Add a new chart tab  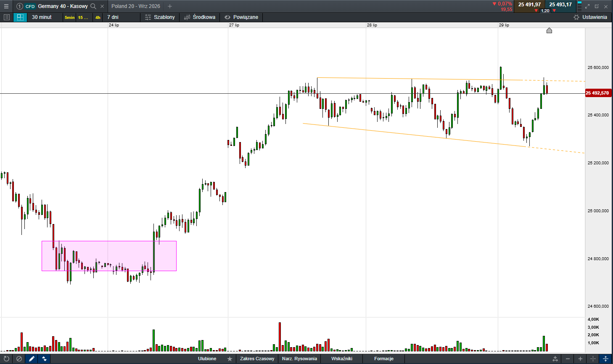click(170, 6)
